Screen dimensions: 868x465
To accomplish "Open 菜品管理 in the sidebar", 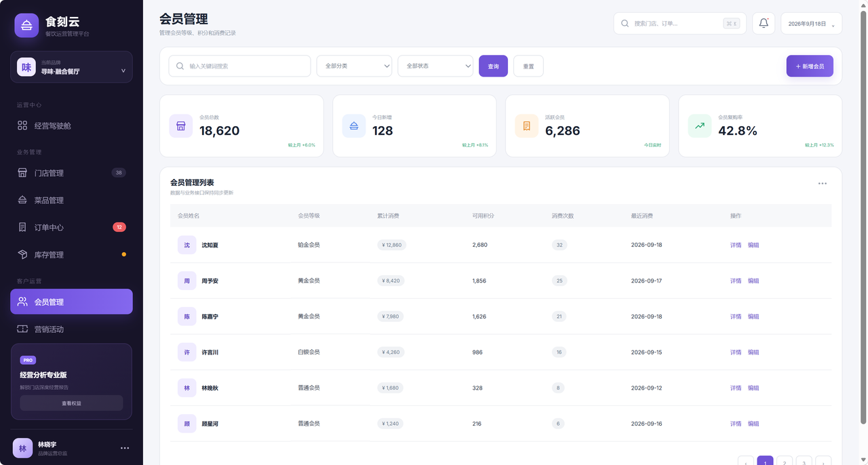I will [71, 200].
